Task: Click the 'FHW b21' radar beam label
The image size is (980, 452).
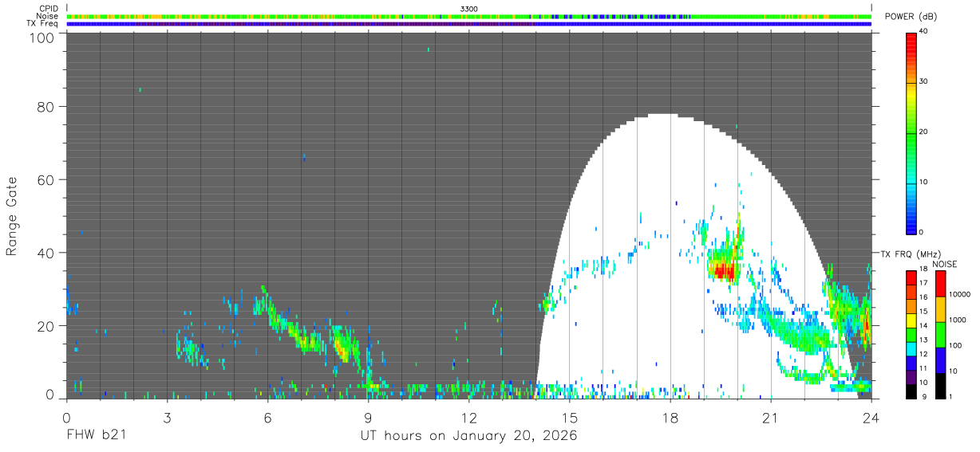Action: [95, 436]
